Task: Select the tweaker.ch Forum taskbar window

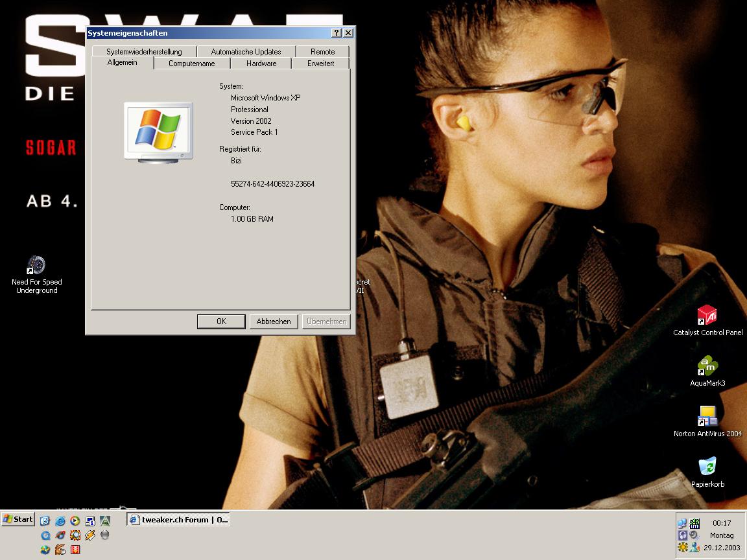Action: pos(178,520)
